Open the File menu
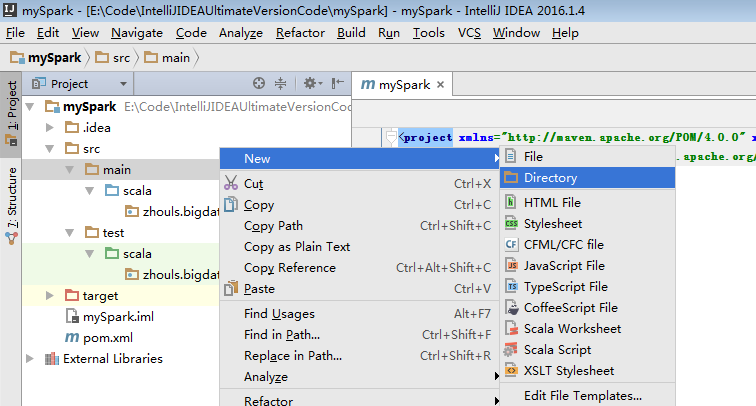This screenshot has width=756, height=406. click(15, 33)
